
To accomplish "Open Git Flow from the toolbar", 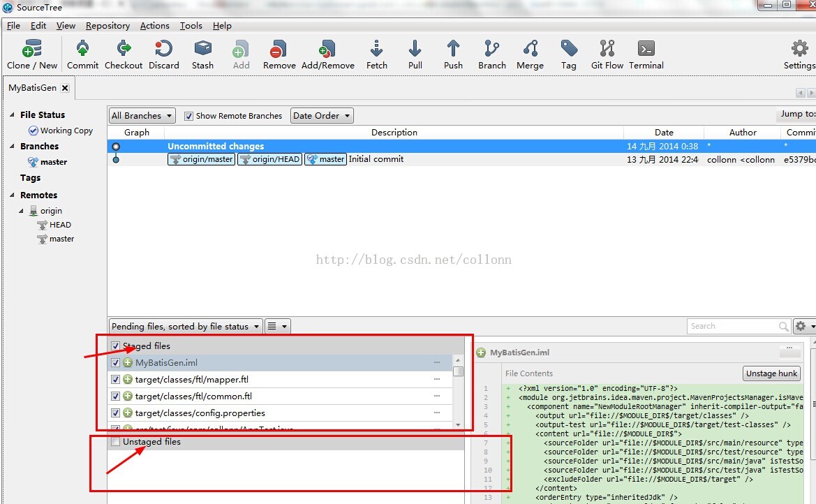I will coord(606,52).
